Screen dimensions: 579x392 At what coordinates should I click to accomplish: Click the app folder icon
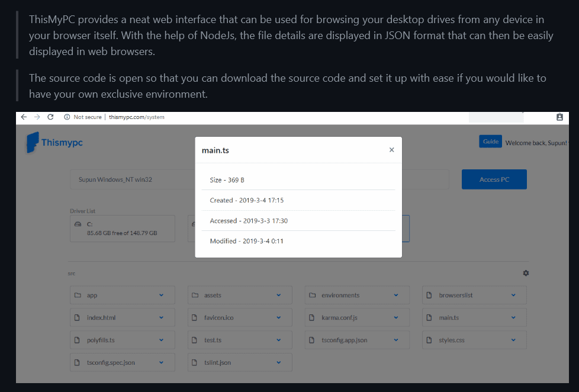[77, 295]
